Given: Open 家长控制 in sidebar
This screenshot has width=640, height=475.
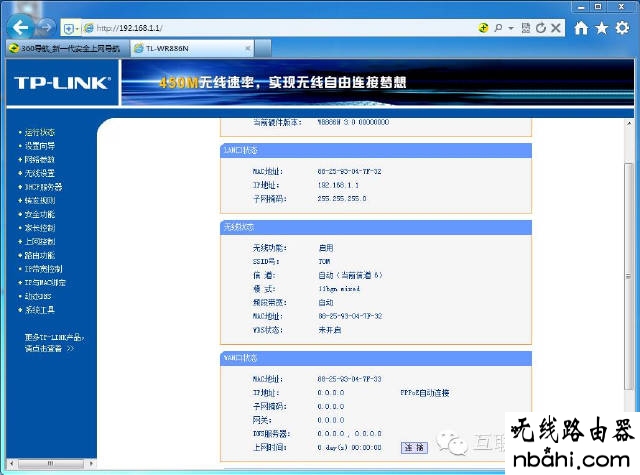Looking at the screenshot, I should [x=40, y=228].
